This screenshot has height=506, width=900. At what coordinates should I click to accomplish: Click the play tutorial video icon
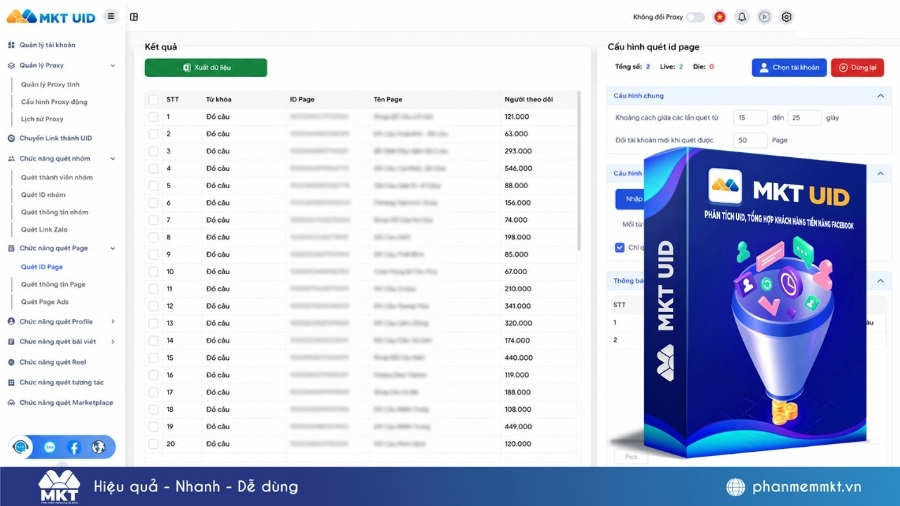coord(764,17)
